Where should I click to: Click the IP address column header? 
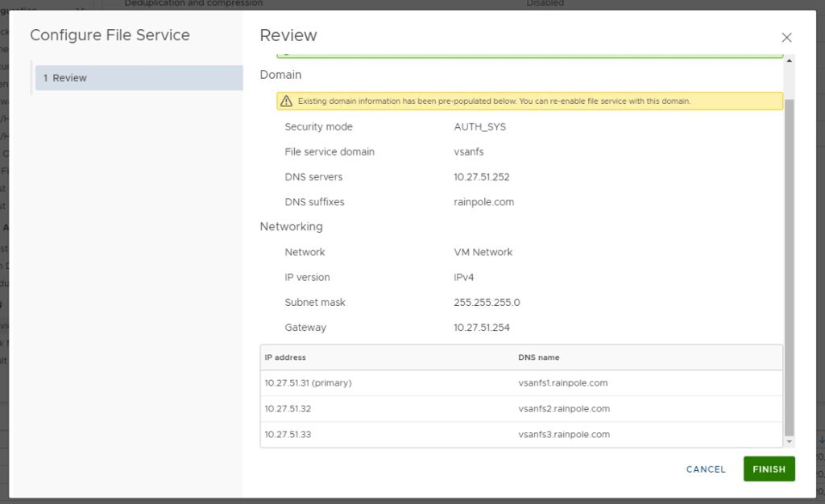point(285,357)
